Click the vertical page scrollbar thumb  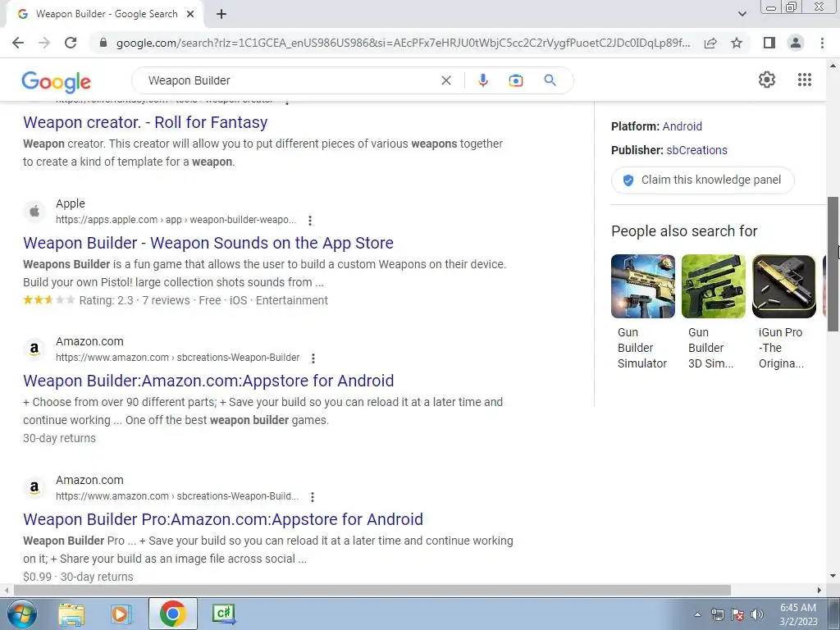[833, 264]
